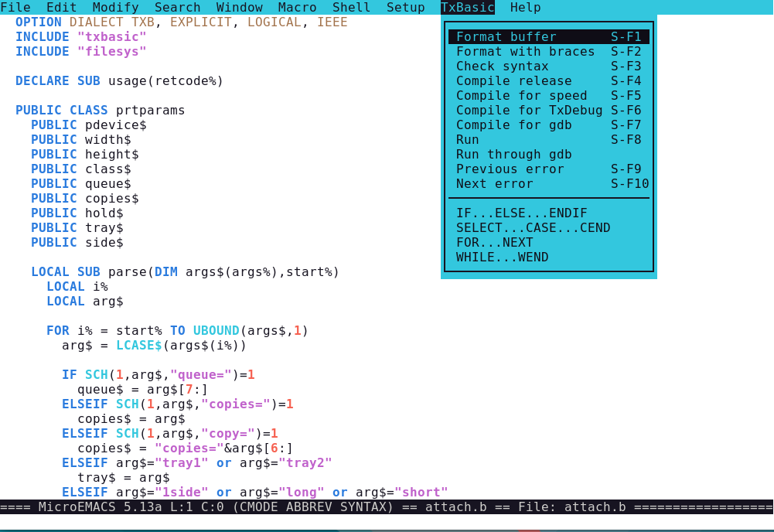The height and width of the screenshot is (532, 774).
Task: Open the Window menu
Action: pyautogui.click(x=239, y=8)
